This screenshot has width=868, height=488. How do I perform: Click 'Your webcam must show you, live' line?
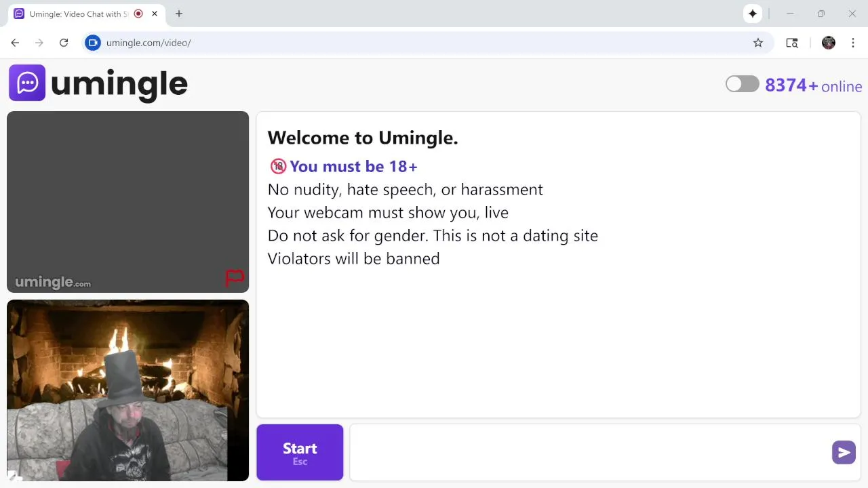point(388,213)
